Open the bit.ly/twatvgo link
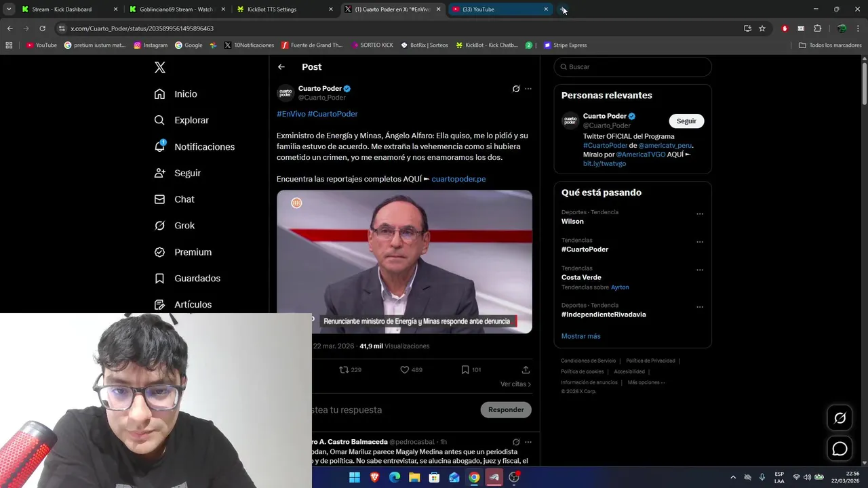 604,163
